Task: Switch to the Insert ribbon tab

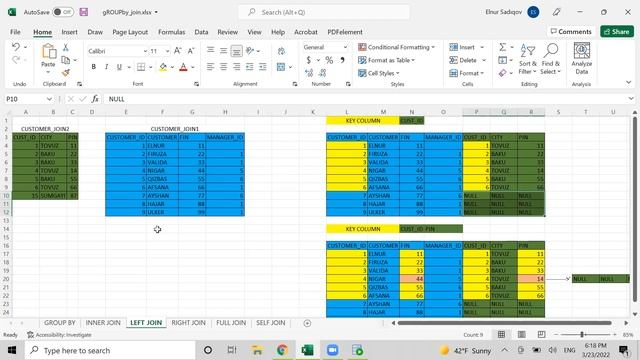Action: (69, 32)
